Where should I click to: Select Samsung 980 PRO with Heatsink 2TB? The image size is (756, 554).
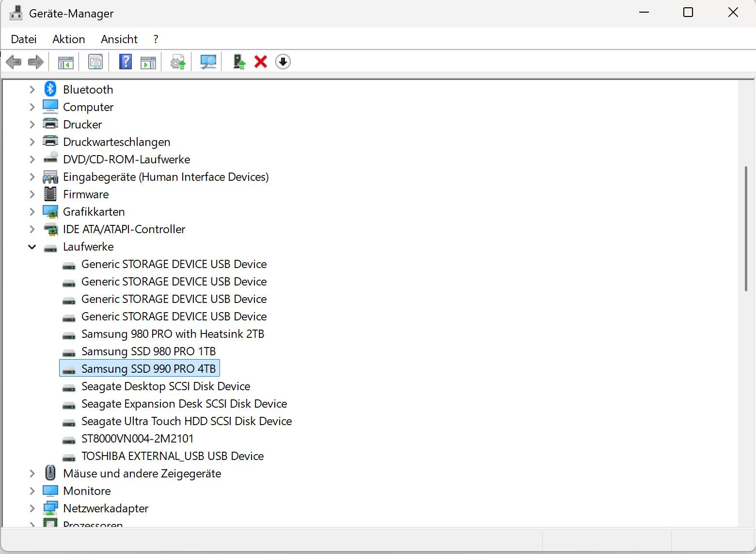[173, 334]
